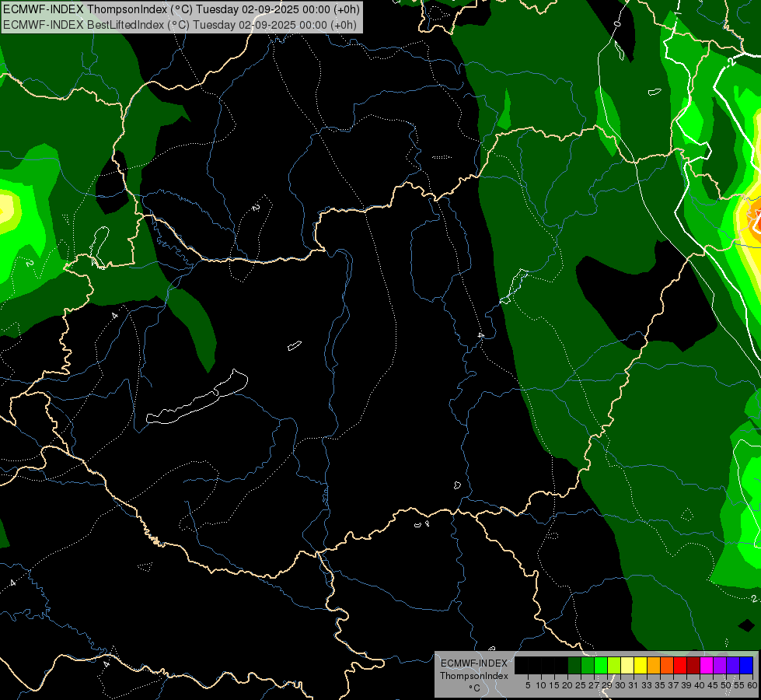Click the legend tick value 60

[x=752, y=685]
